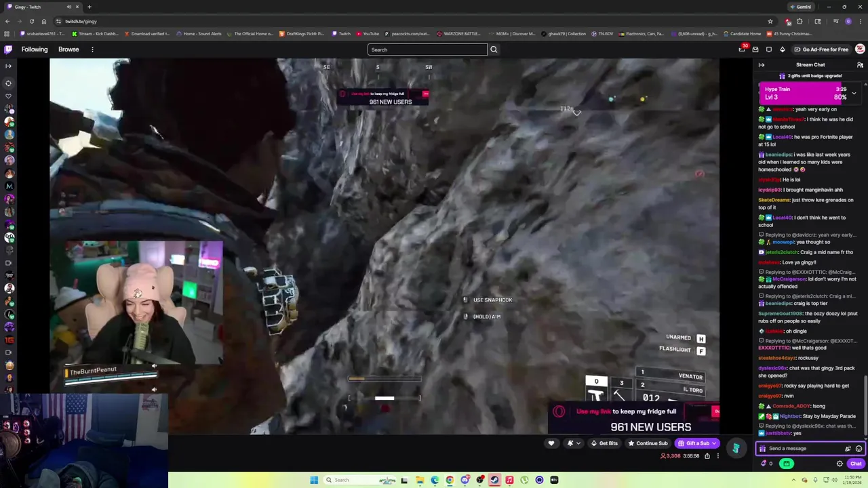This screenshot has height=488, width=868.
Task: Click the Windows taskbar Search box
Action: (x=359, y=480)
